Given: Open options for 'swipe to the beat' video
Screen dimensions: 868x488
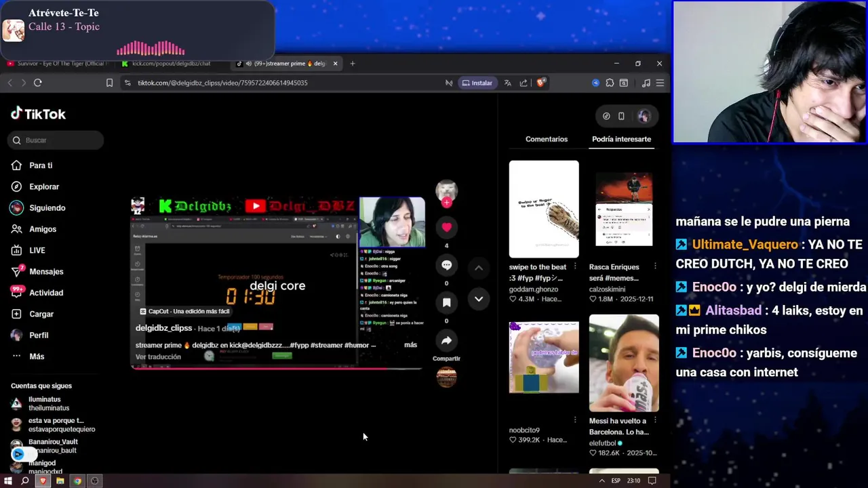Looking at the screenshot, I should click(575, 266).
